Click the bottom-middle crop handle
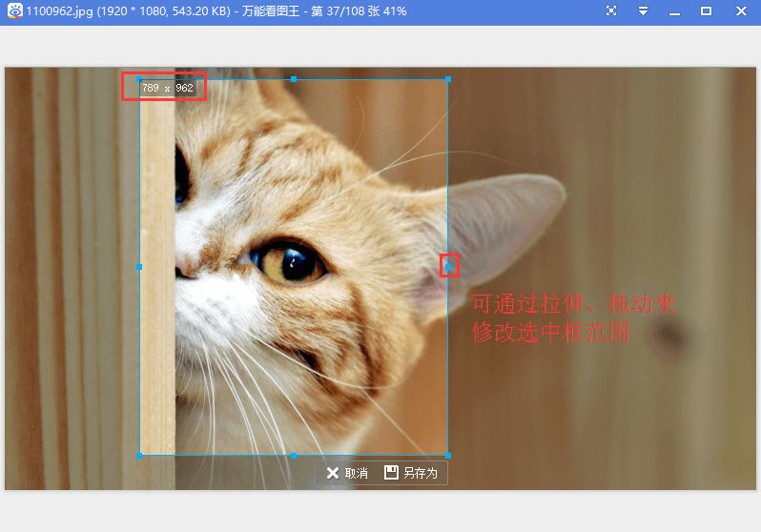761x532 pixels. point(294,456)
